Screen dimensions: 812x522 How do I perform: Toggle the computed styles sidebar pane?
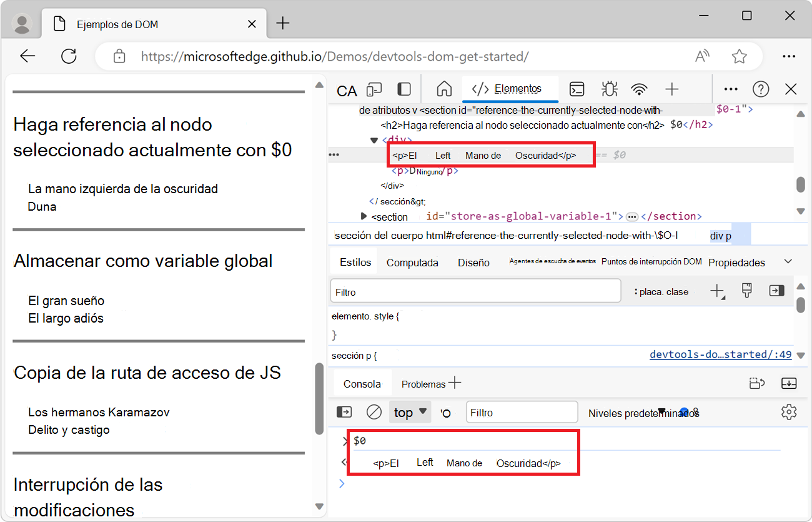click(x=776, y=291)
